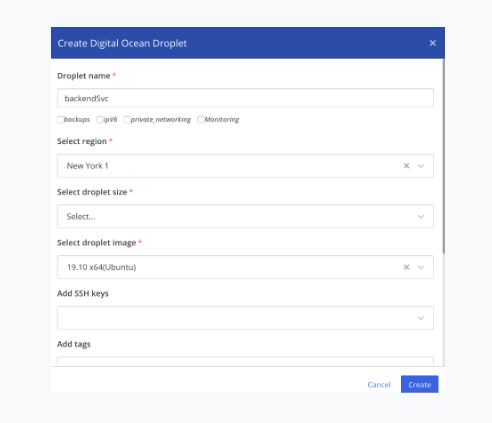Click the Create button
This screenshot has width=492, height=423.
tap(420, 384)
